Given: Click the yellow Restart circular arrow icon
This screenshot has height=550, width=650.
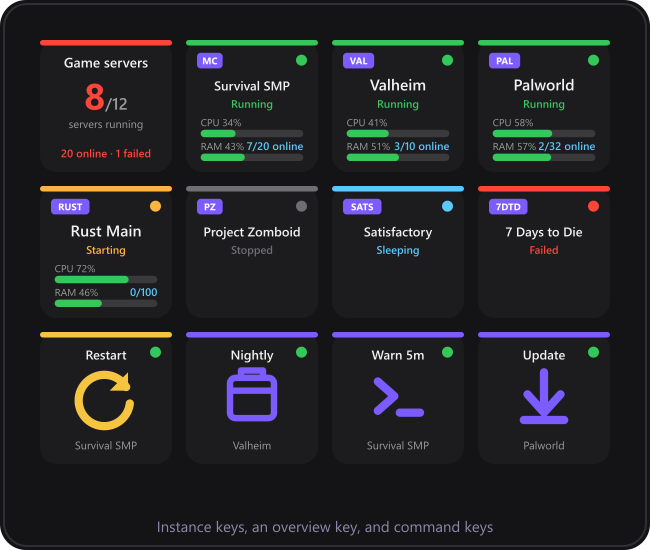Looking at the screenshot, I should coord(104,400).
